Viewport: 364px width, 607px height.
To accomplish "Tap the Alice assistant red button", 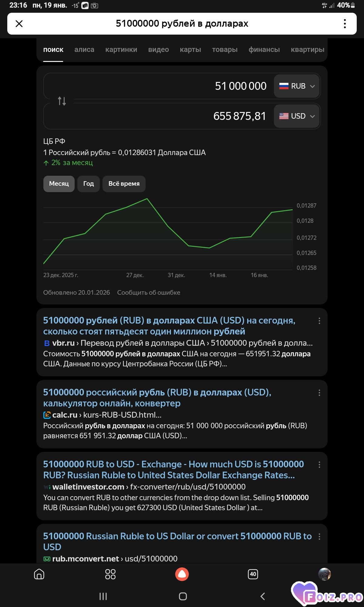I will pos(182,574).
